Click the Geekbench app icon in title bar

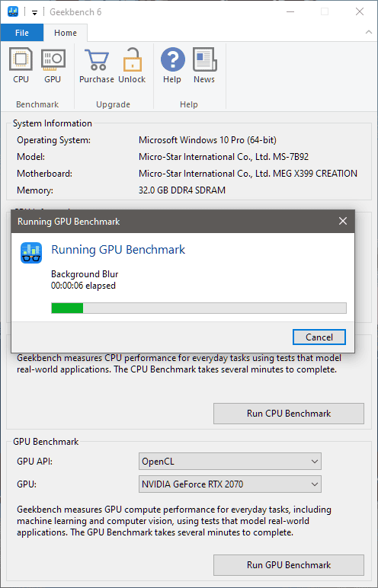tap(13, 11)
